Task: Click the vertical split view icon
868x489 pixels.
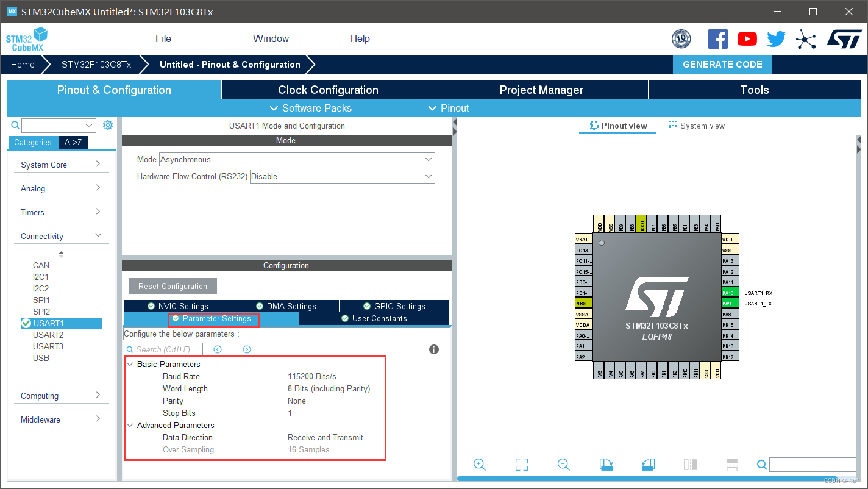Action: (690, 465)
